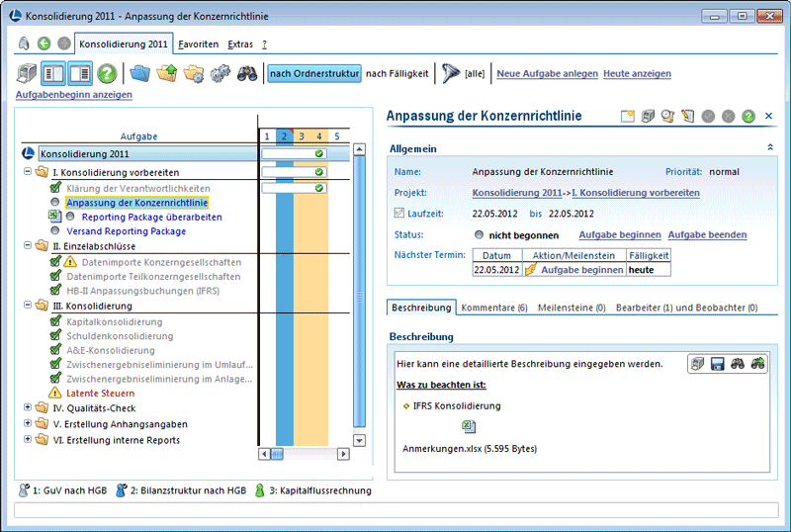Print the description via description toolbar

(x=697, y=364)
